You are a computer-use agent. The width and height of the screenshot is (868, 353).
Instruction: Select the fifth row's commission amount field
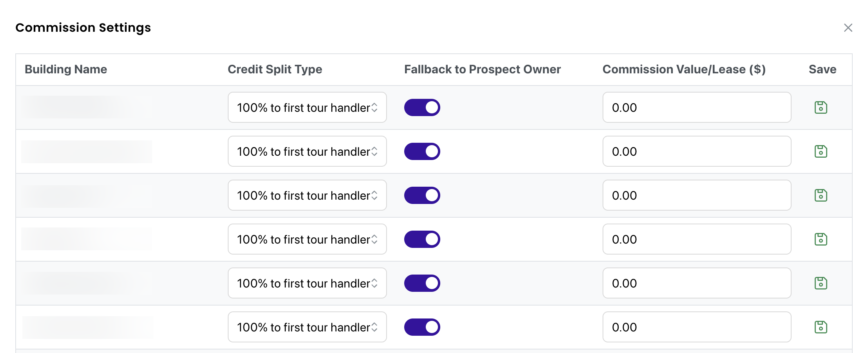[697, 283]
